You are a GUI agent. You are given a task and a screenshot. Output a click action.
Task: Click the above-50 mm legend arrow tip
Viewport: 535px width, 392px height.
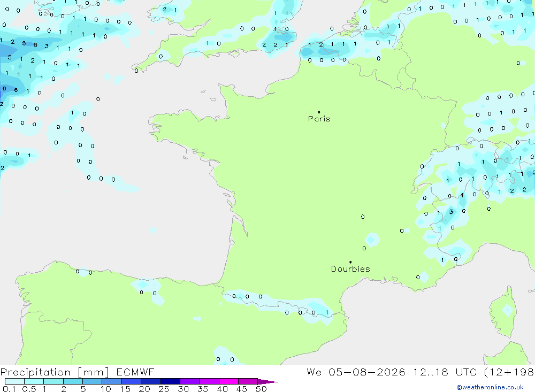pyautogui.click(x=267, y=382)
